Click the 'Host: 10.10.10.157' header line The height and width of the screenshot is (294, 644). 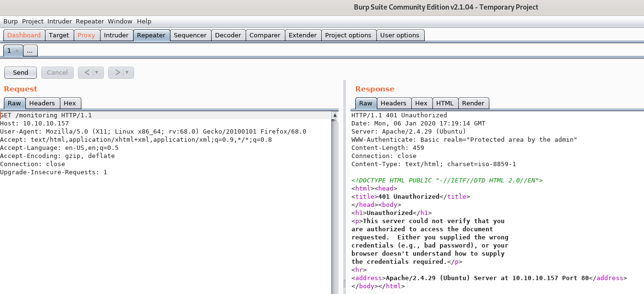pyautogui.click(x=34, y=124)
